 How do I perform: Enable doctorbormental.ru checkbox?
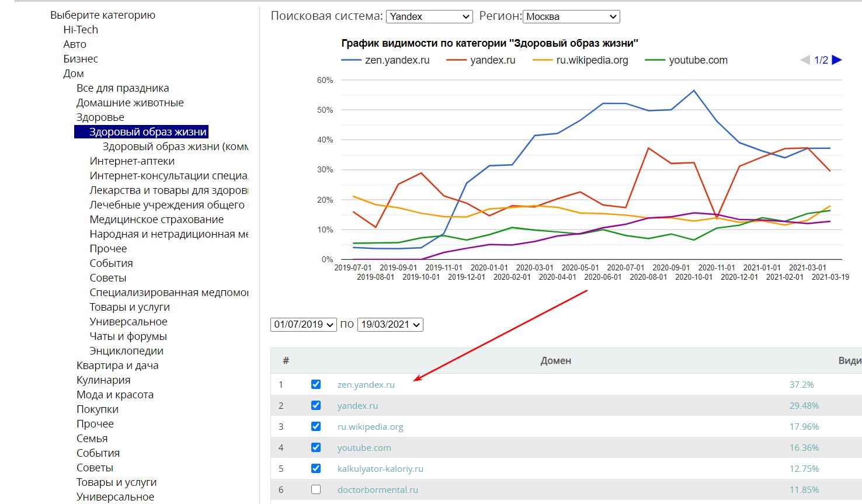pyautogui.click(x=316, y=489)
